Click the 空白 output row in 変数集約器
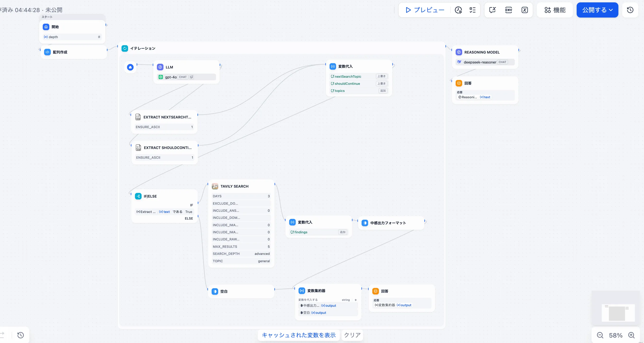The height and width of the screenshot is (343, 644). [x=328, y=312]
